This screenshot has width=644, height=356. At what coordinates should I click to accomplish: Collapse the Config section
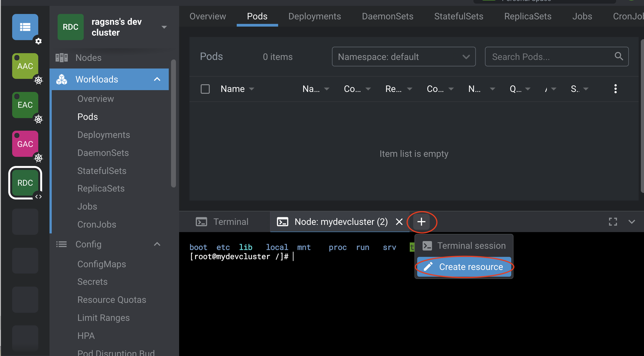[157, 244]
